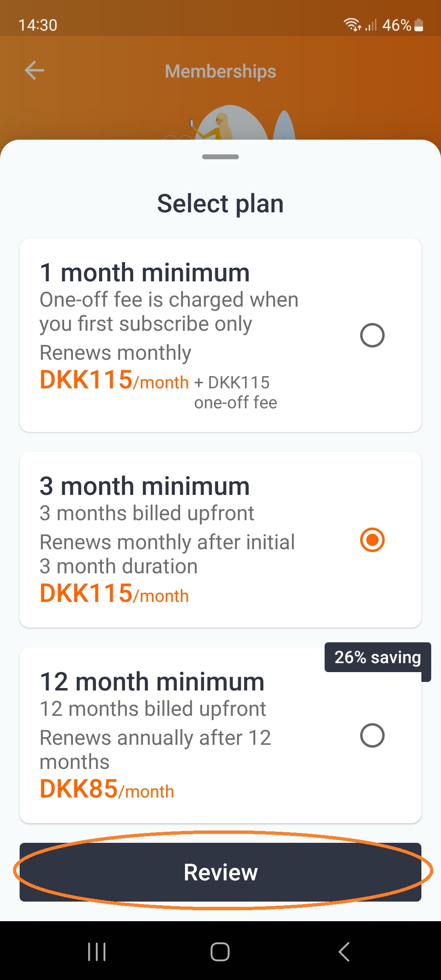Tap the Wi-Fi status icon
441x980 pixels.
pyautogui.click(x=352, y=25)
